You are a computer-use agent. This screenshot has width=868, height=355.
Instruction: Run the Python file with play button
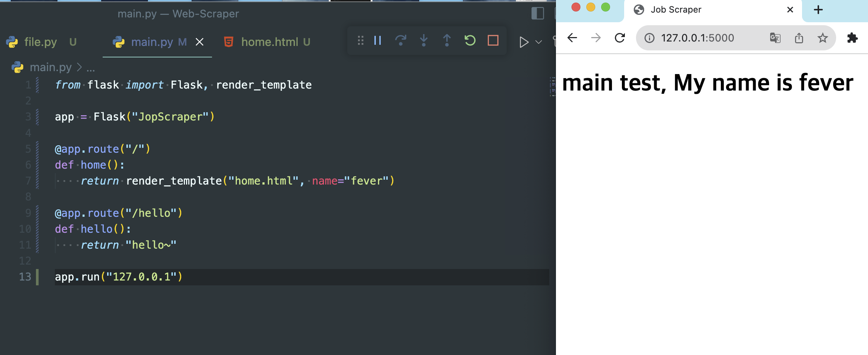(524, 42)
